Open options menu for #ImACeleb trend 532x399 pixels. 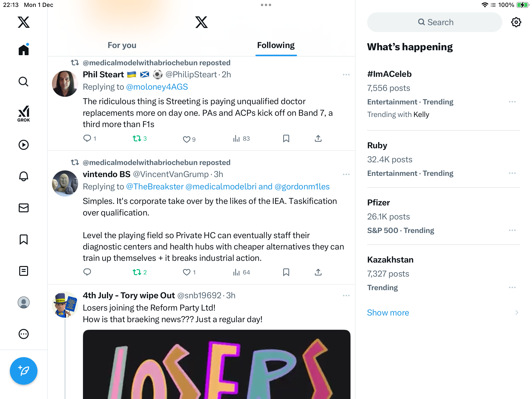(x=512, y=102)
